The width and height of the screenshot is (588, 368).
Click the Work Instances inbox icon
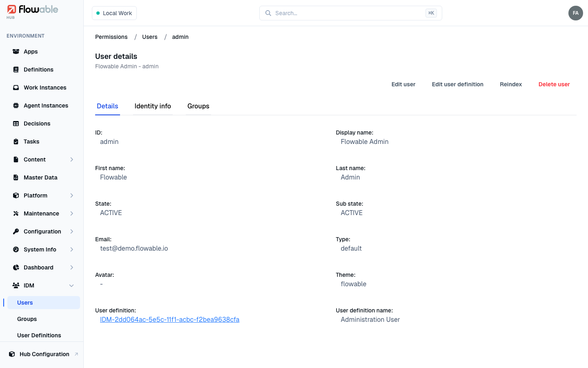click(x=16, y=88)
